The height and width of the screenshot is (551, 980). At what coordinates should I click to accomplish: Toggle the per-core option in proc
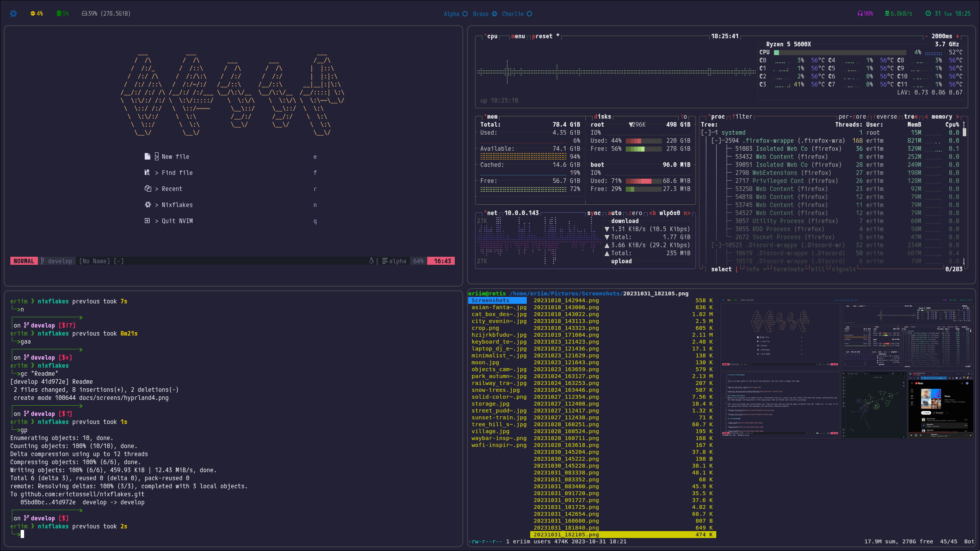852,117
